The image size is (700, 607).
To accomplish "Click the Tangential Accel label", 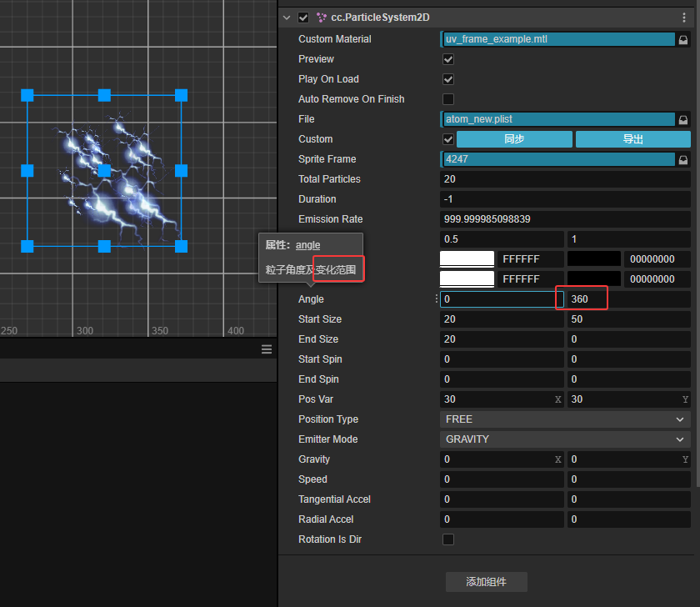I will pos(334,499).
